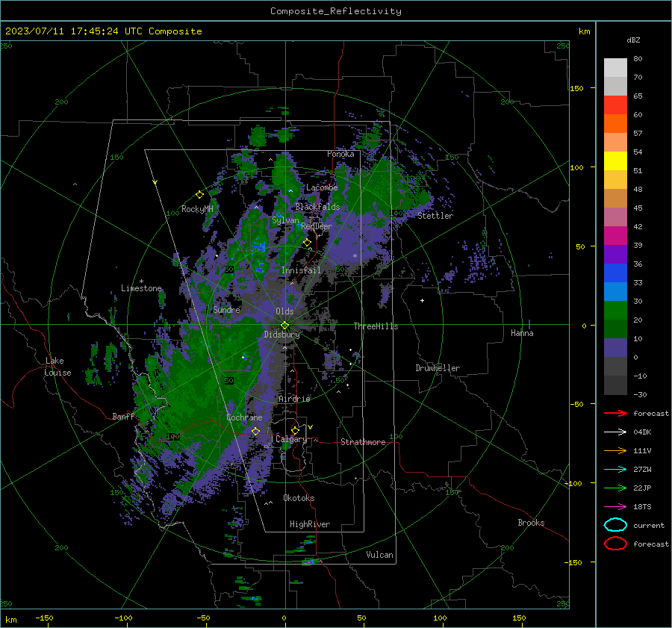The height and width of the screenshot is (628, 672).
Task: Click the yellow diamond marker near RockyMH
Action: tap(199, 195)
